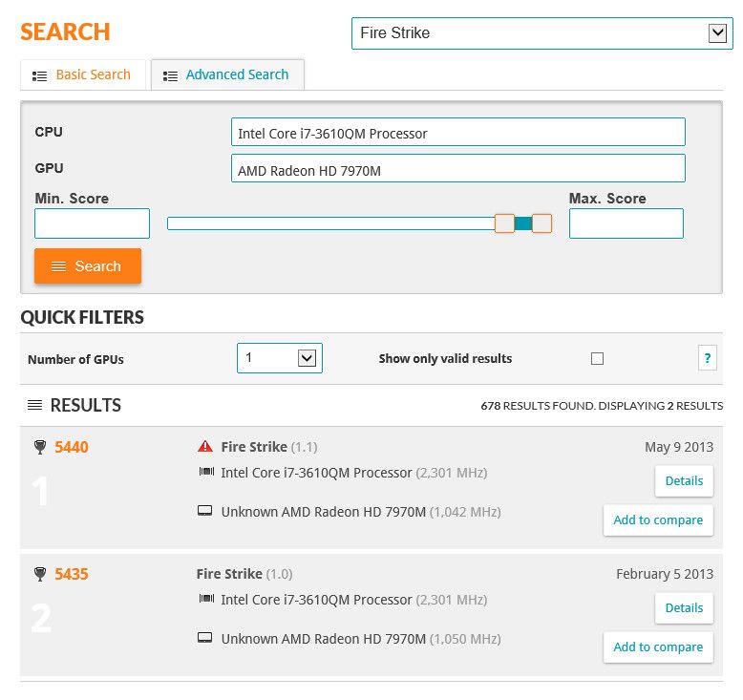The width and height of the screenshot is (743, 700).
Task: Click the trophy icon next to score 5440
Action: (x=39, y=447)
